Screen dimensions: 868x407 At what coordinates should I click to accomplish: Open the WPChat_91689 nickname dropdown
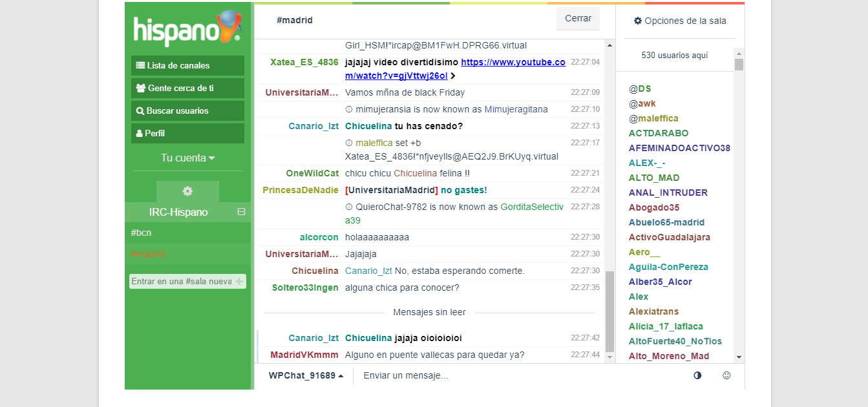click(306, 375)
